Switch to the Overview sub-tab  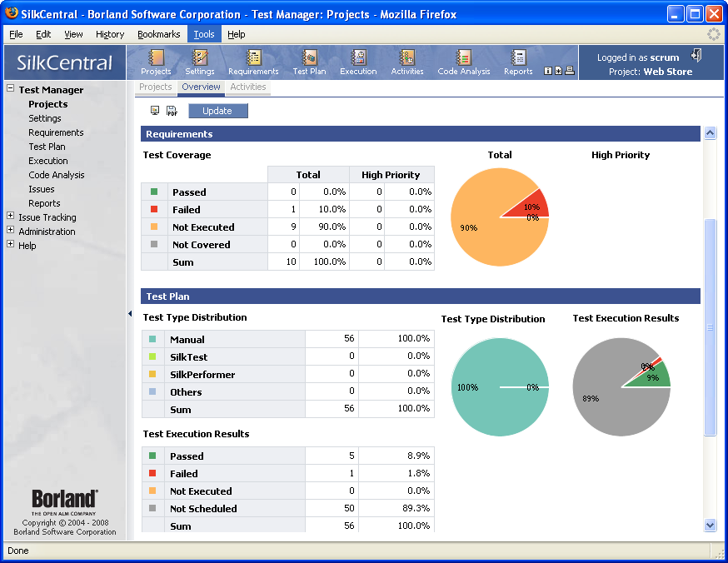(x=201, y=87)
